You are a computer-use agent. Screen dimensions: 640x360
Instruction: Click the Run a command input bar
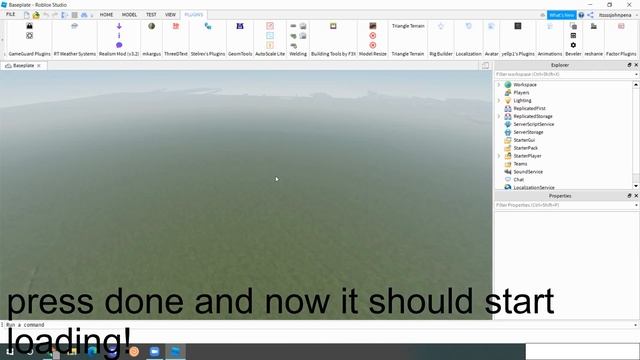click(x=318, y=325)
